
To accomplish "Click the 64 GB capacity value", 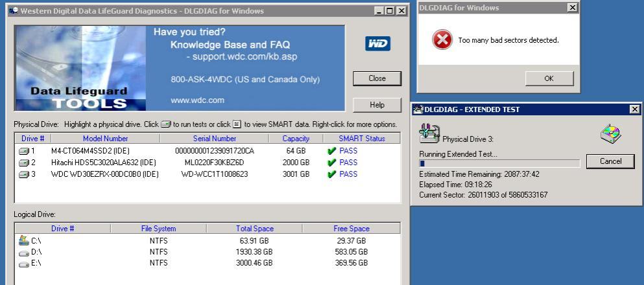I will pos(296,151).
